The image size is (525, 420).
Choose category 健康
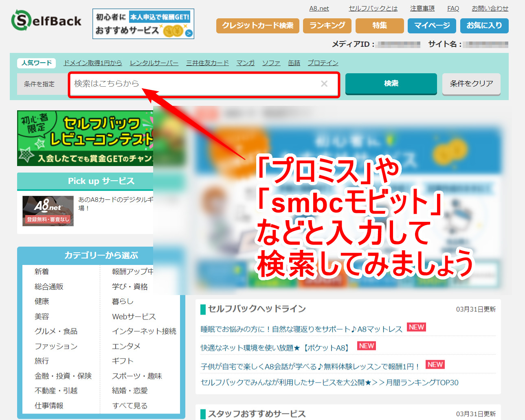coord(42,302)
